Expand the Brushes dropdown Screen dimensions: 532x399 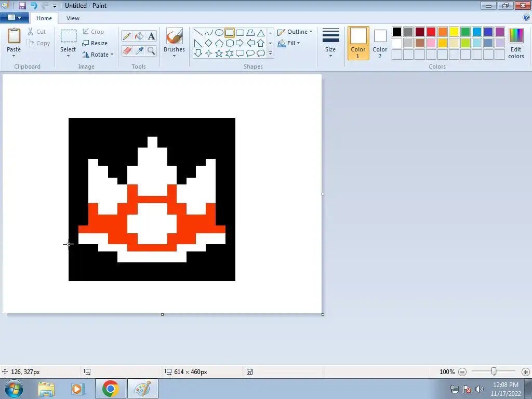tap(175, 56)
